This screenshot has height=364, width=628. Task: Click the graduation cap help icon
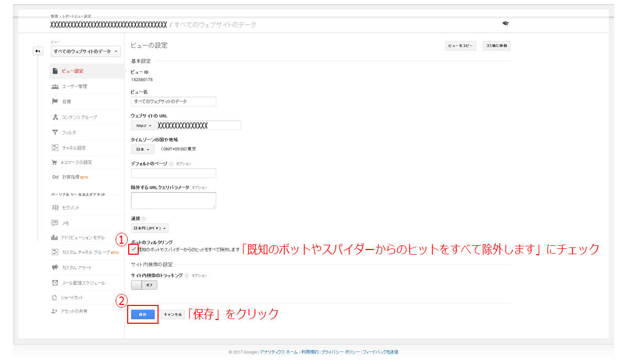[x=505, y=24]
